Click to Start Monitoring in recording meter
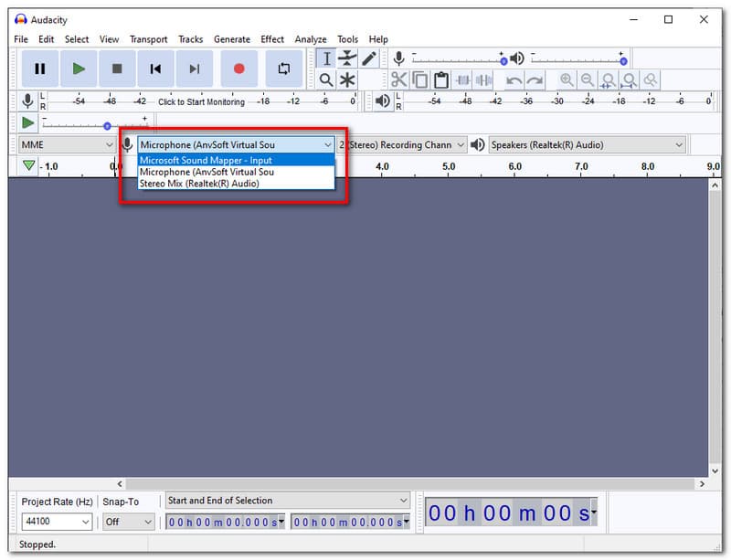The width and height of the screenshot is (731, 560). 201,101
